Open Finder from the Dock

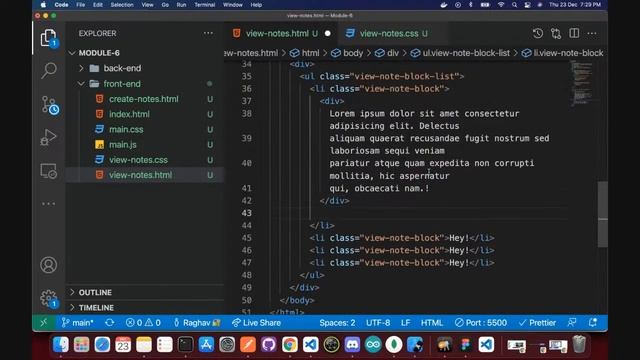tap(61, 344)
